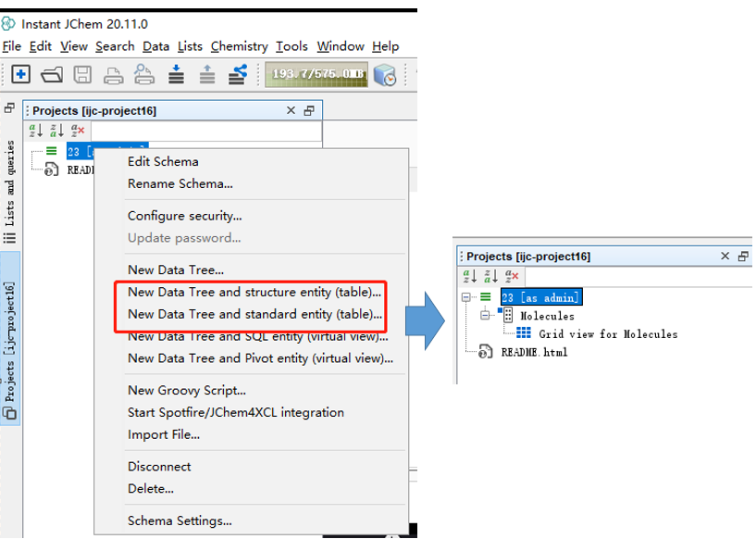
Task: Select 23 [as admin] in right panel
Action: [x=541, y=297]
